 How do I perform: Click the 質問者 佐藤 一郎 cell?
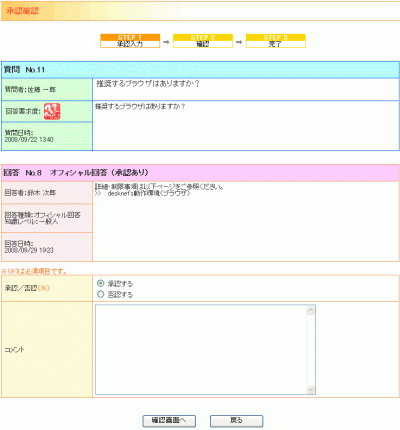tap(47, 89)
